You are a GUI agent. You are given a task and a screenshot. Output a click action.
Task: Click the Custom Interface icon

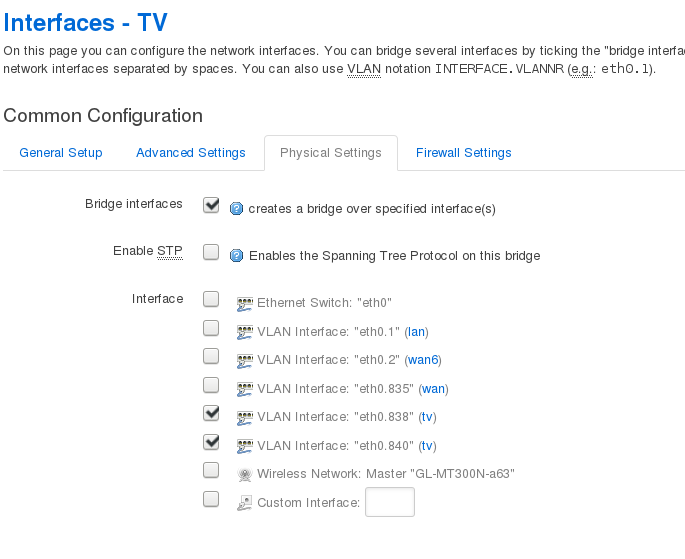(244, 503)
